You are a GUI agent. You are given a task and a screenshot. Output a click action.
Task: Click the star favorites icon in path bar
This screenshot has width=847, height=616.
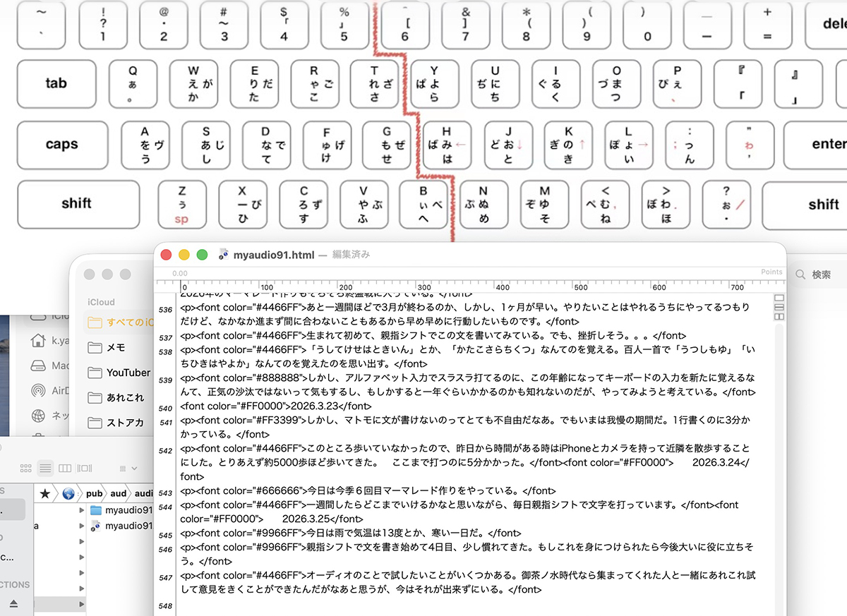(x=45, y=493)
